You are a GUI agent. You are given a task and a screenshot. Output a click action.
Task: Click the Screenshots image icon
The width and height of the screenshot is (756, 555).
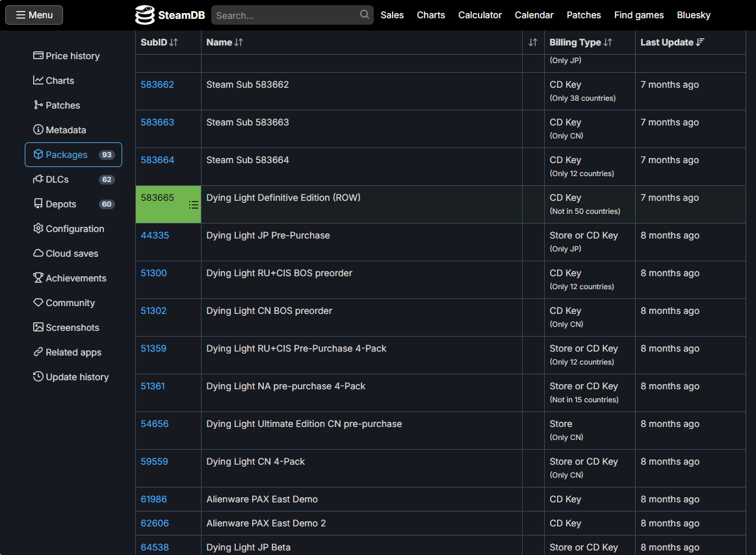click(38, 327)
